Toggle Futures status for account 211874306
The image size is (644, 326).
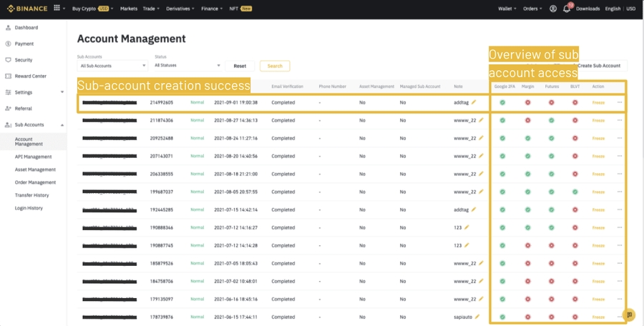click(551, 120)
